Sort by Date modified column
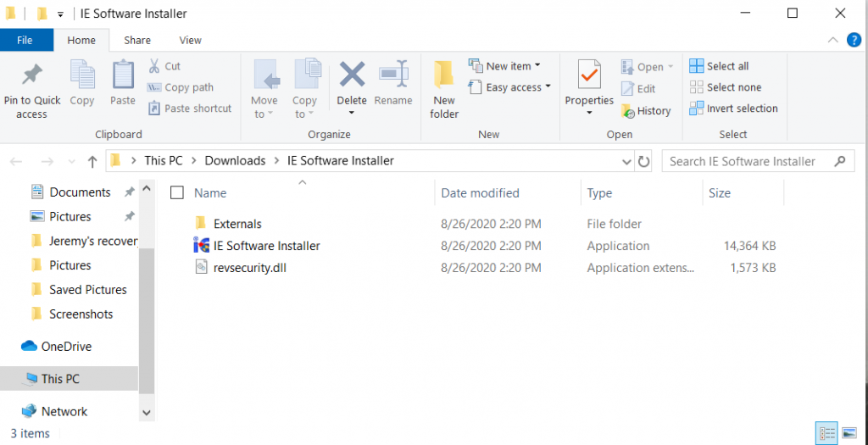Image resolution: width=868 pixels, height=445 pixels. (x=480, y=193)
